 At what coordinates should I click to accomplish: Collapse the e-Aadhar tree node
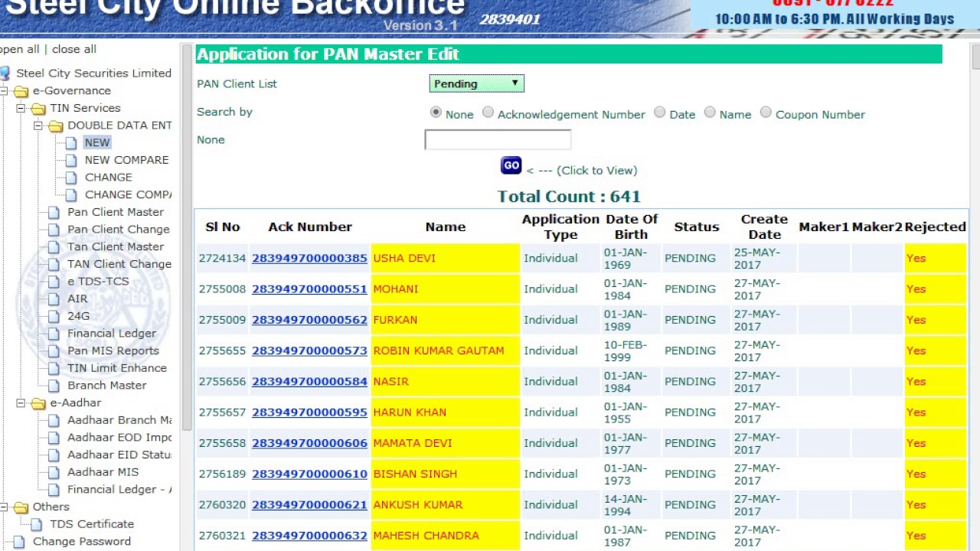tap(21, 403)
